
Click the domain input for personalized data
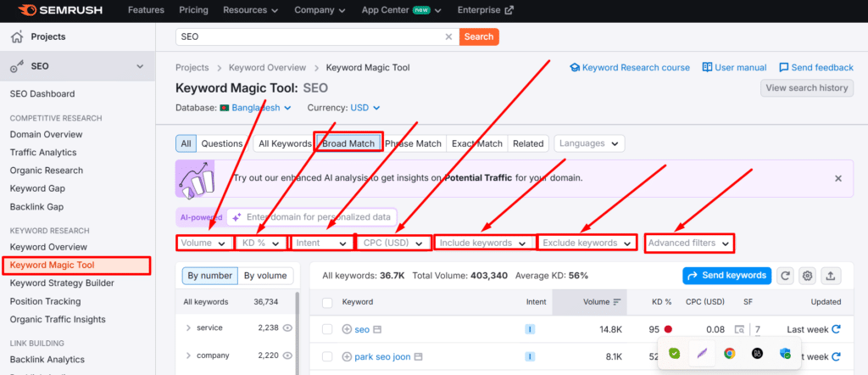[x=312, y=217]
